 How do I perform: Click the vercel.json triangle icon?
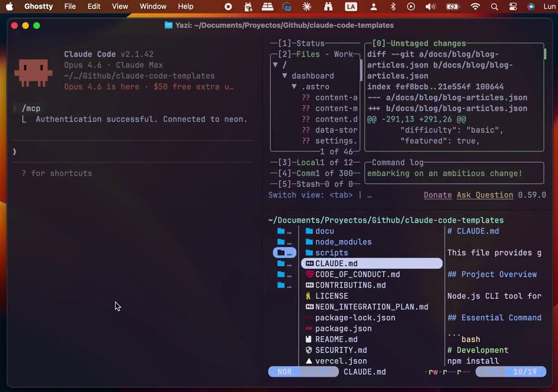point(309,361)
